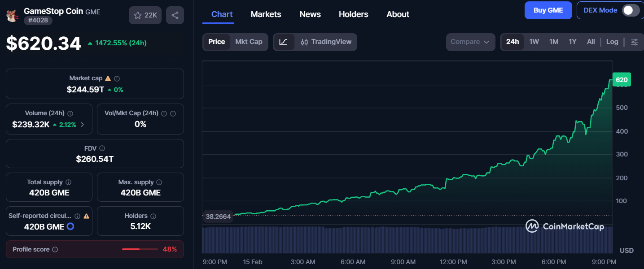Screen dimensions: 644x269
Task: Click the $620.34 price value
Action: [44, 43]
